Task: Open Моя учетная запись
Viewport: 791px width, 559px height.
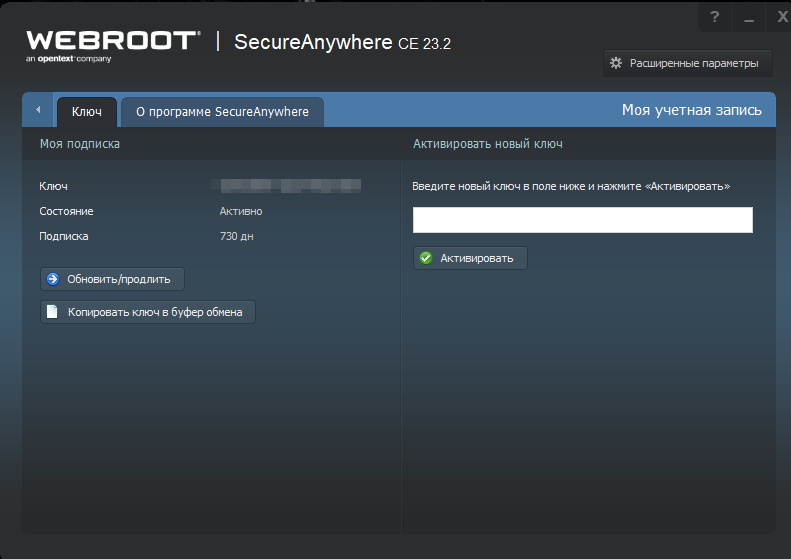Action: [x=691, y=110]
